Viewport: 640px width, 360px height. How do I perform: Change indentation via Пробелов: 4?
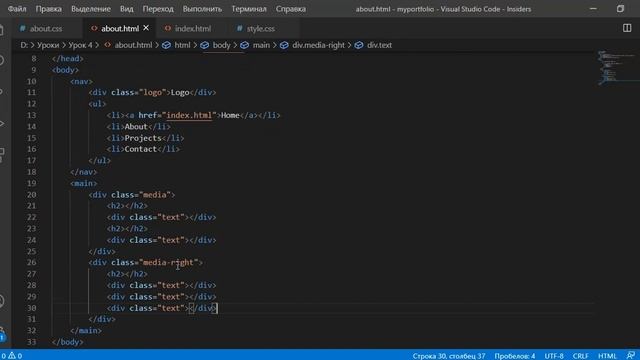(x=515, y=356)
